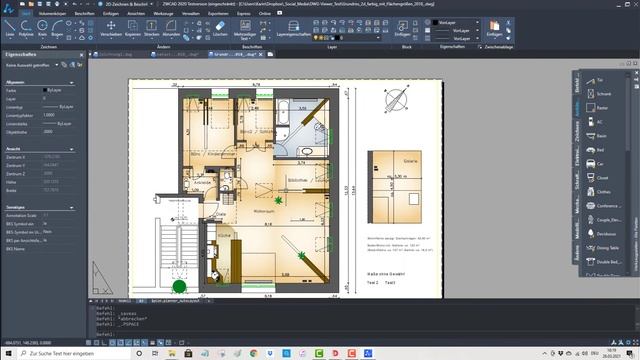Screen dimensions: 640x360
Task: Select the Polylinie tool
Action: (26, 28)
